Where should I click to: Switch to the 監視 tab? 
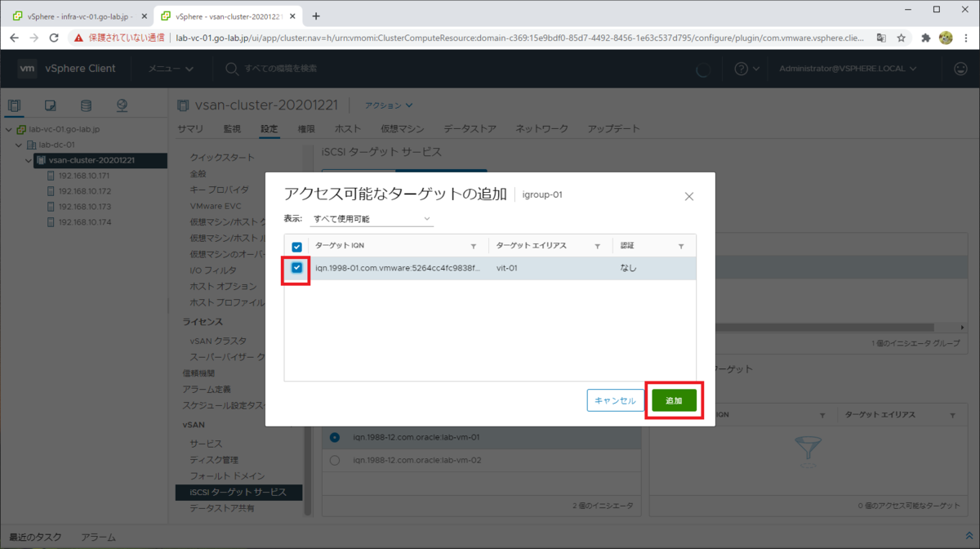tap(232, 129)
